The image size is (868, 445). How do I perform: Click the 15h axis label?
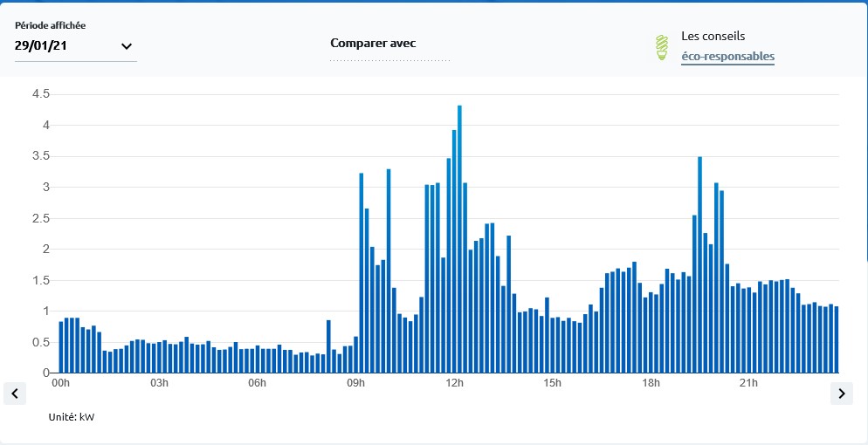(553, 383)
